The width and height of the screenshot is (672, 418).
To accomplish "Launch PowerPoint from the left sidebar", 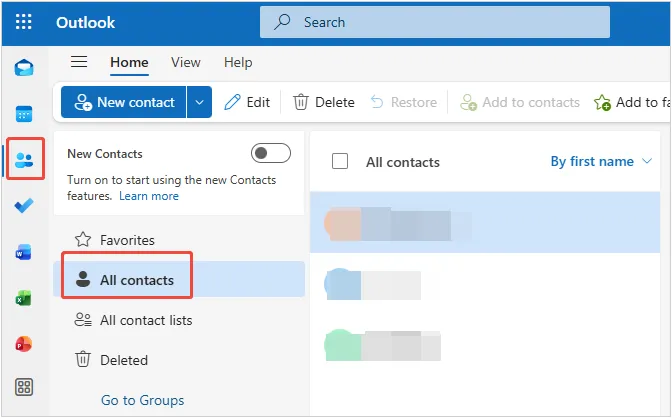I will click(23, 344).
